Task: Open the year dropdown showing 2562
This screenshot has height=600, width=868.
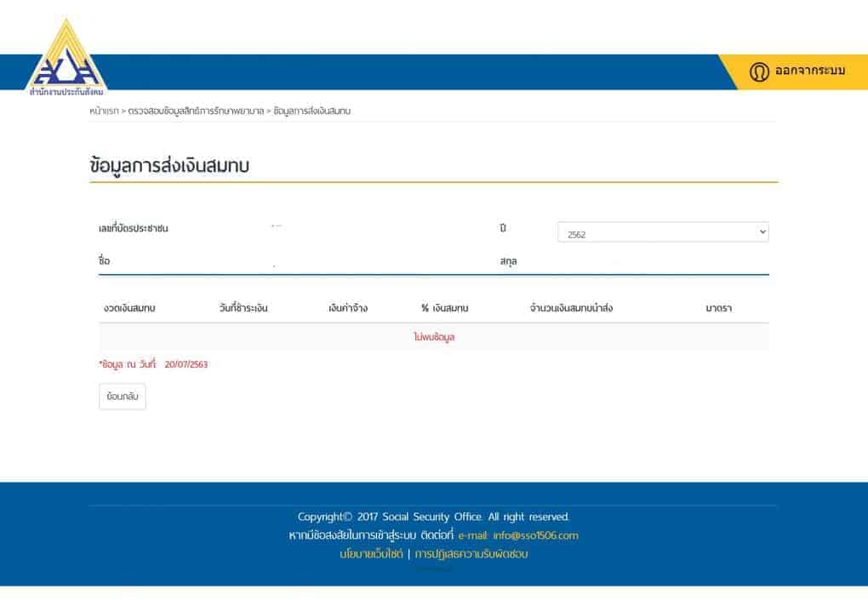Action: click(x=662, y=232)
